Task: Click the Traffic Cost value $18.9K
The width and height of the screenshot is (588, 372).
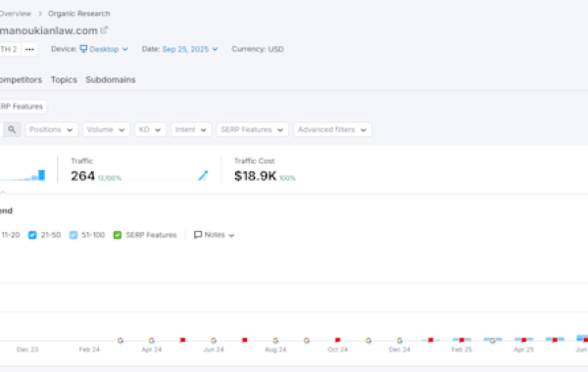Action: coord(256,175)
